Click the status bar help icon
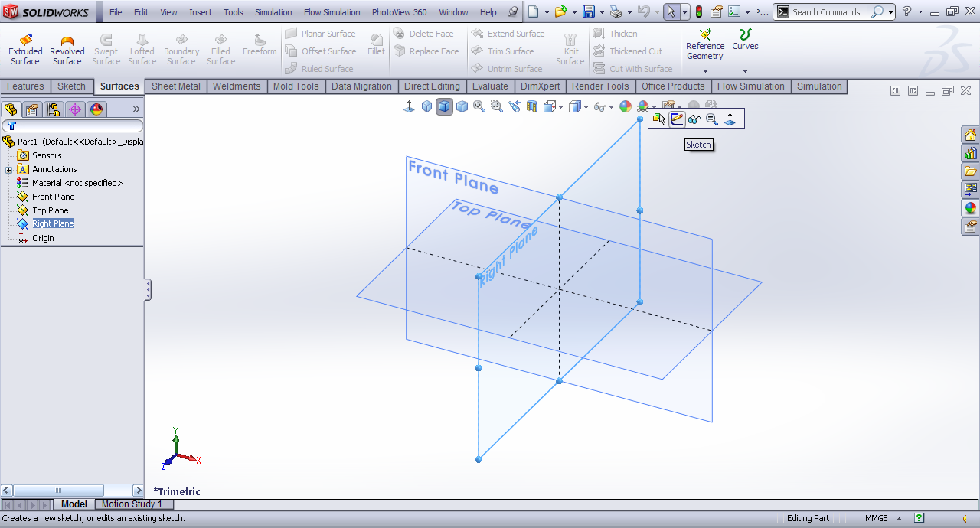980x528 pixels. point(920,518)
